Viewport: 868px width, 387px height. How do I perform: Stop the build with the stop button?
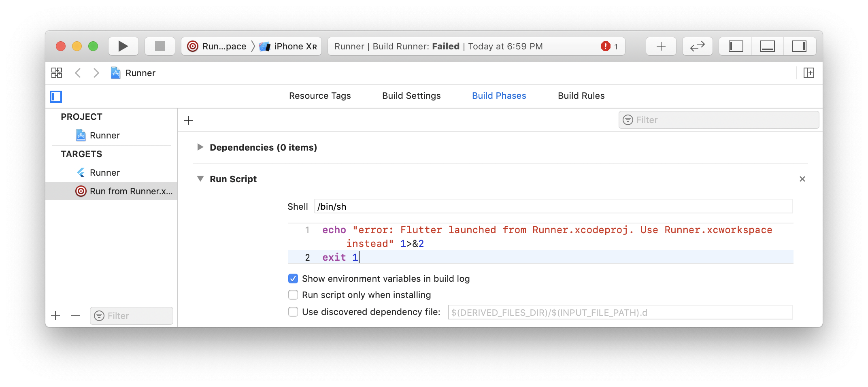pos(159,46)
